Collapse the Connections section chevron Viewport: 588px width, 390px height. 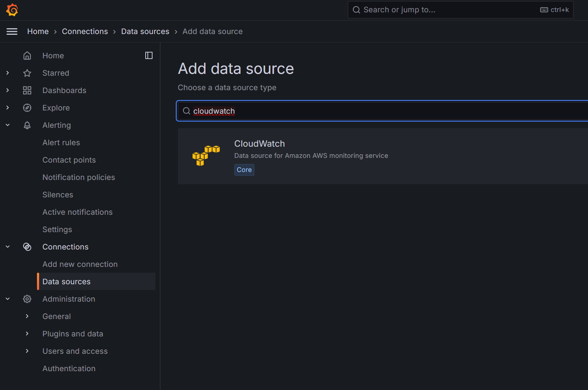pyautogui.click(x=8, y=247)
